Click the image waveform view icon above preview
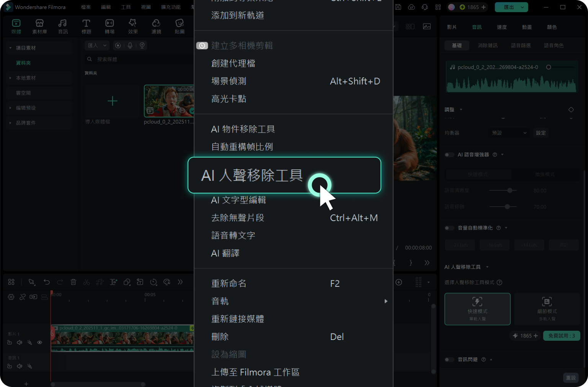588x387 pixels. [427, 26]
